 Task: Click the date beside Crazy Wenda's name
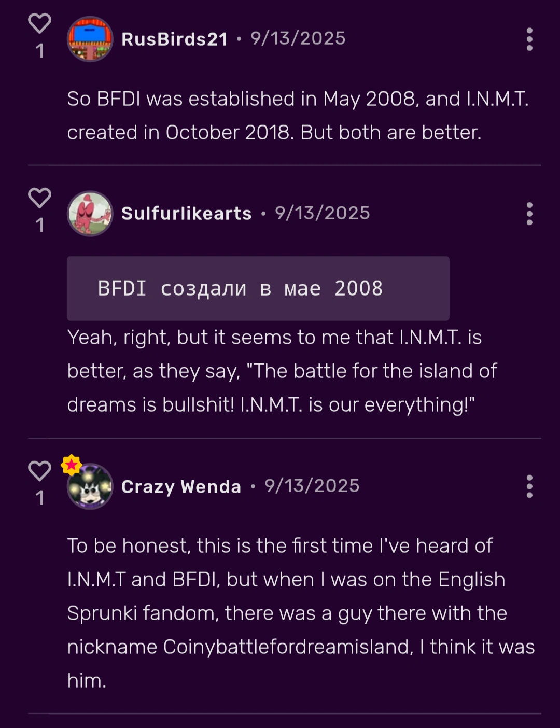click(312, 486)
